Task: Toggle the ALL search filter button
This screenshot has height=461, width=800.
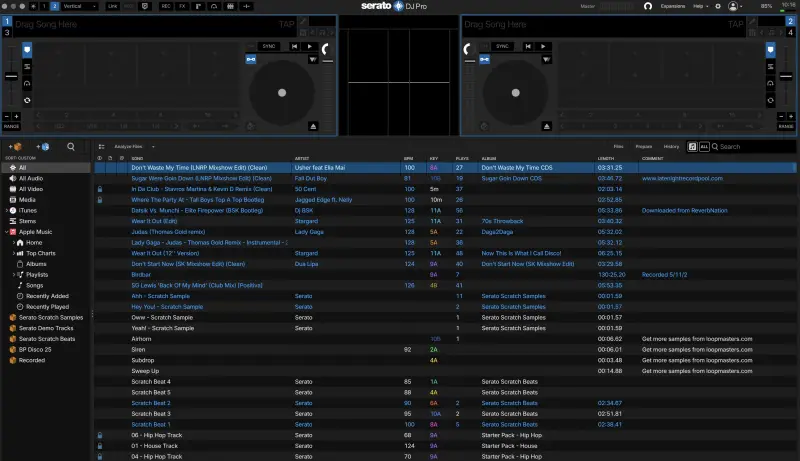Action: pos(704,147)
